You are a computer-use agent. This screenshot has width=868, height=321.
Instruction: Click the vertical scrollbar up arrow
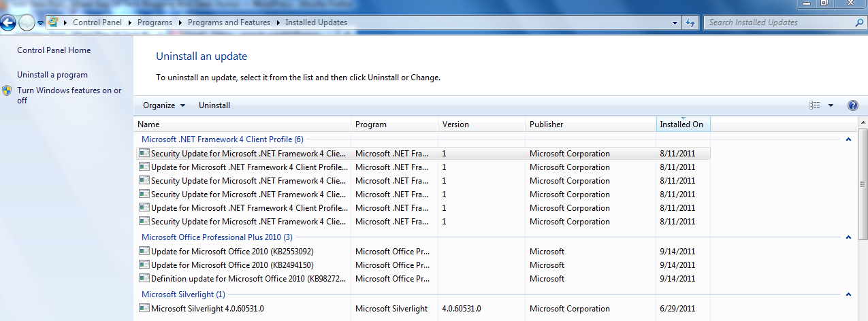(863, 122)
